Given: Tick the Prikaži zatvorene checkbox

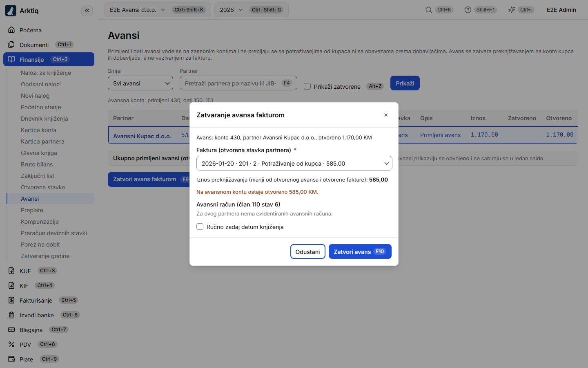Looking at the screenshot, I should tap(307, 86).
